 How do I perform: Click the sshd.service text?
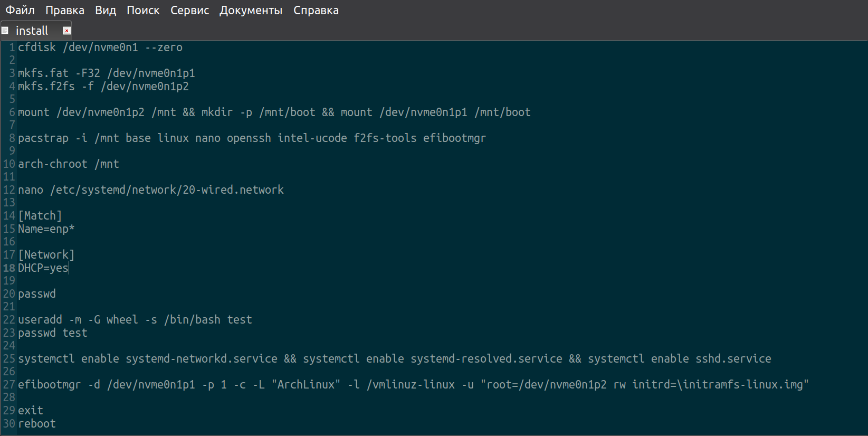[733, 359]
